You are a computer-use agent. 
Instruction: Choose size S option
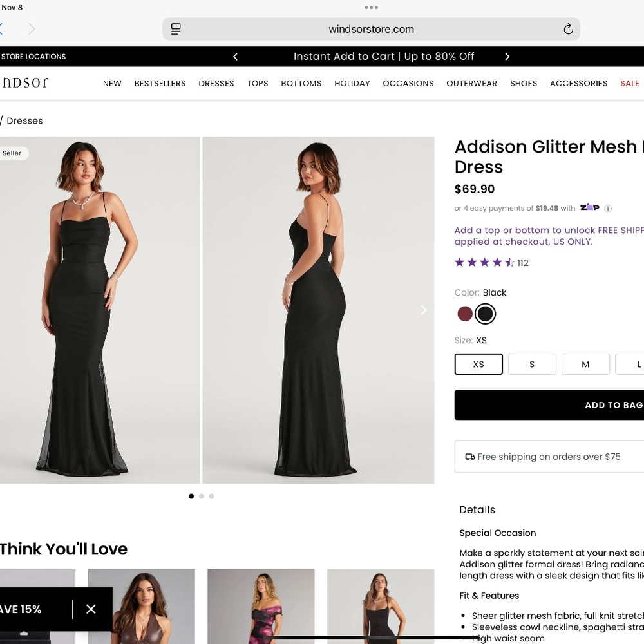pos(532,364)
